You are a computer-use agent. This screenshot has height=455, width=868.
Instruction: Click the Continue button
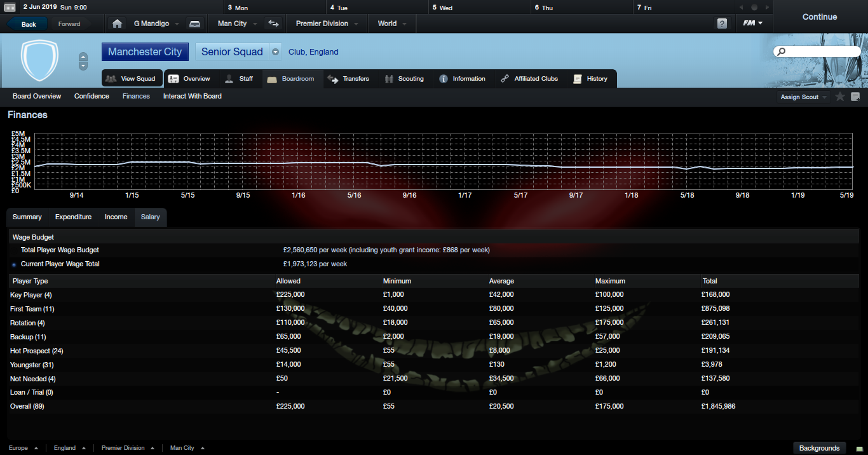pos(820,17)
